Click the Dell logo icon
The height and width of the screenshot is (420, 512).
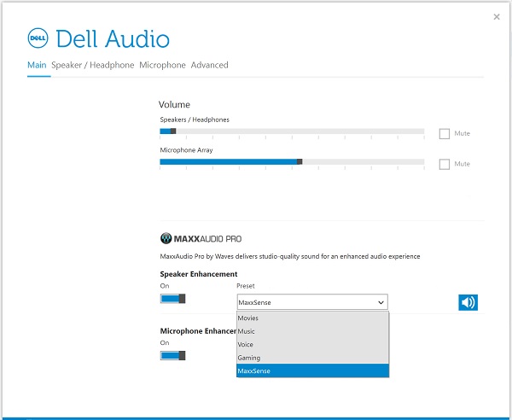point(38,39)
